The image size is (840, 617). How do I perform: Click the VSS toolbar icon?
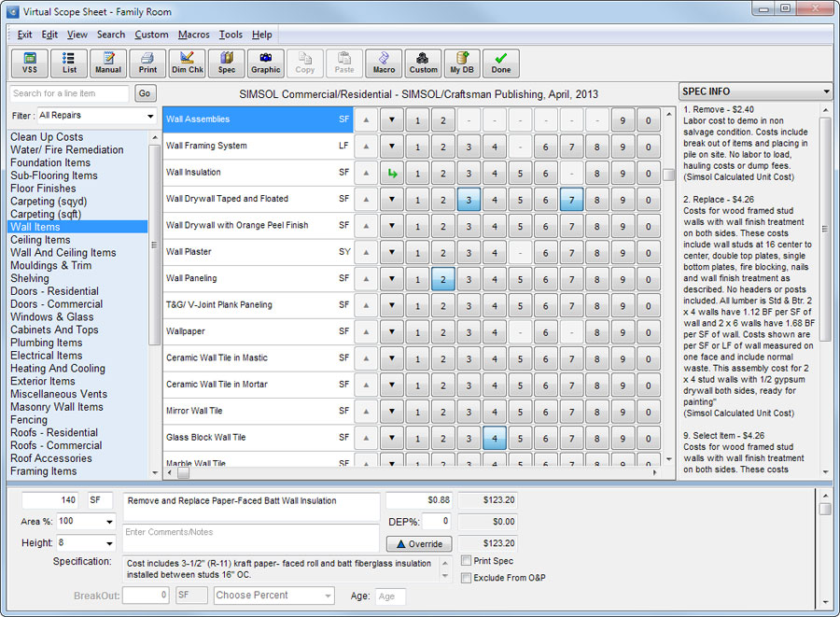click(x=30, y=63)
